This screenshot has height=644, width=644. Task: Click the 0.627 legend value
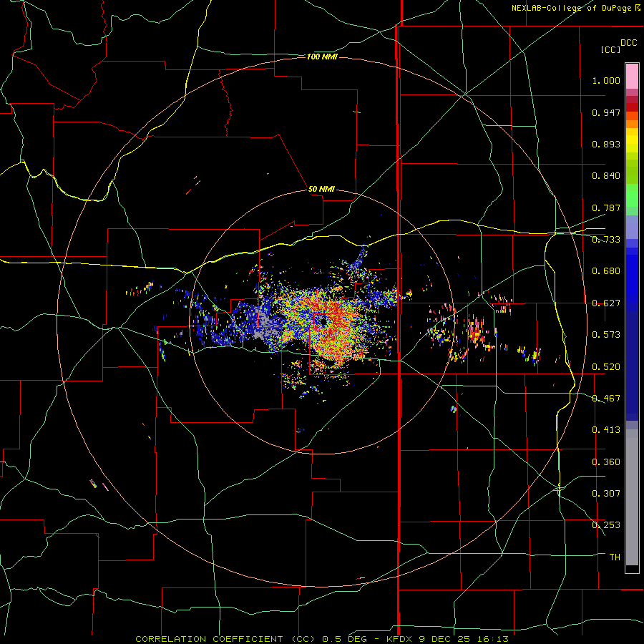point(606,303)
